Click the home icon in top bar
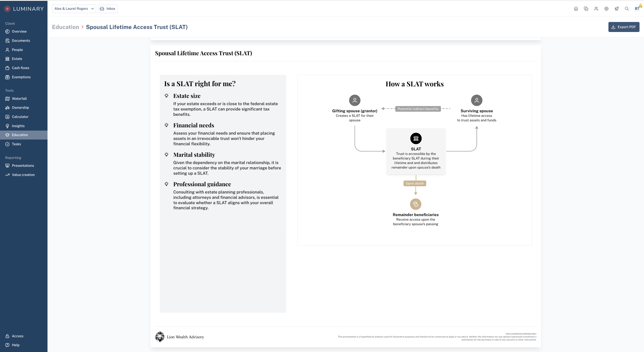This screenshot has height=352, width=644. [576, 9]
